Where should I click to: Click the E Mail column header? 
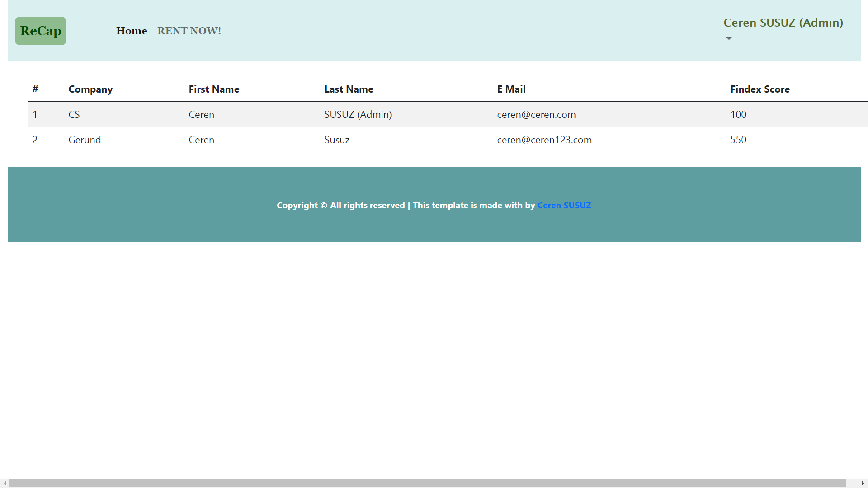[511, 89]
